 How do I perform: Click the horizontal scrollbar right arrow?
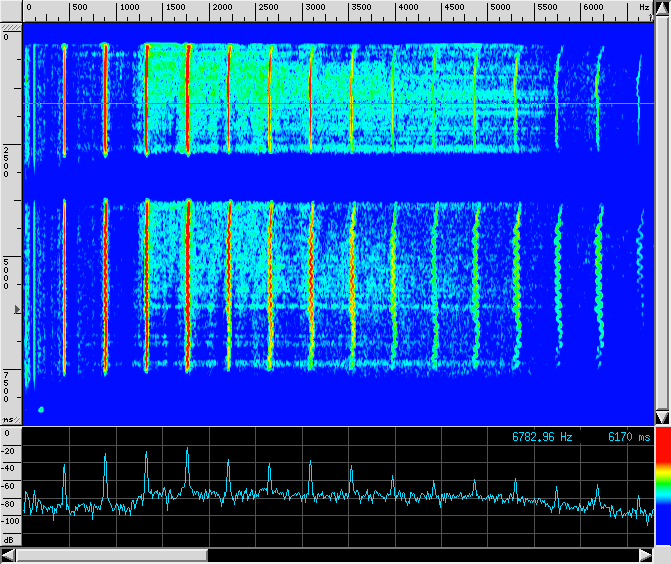pyautogui.click(x=643, y=555)
